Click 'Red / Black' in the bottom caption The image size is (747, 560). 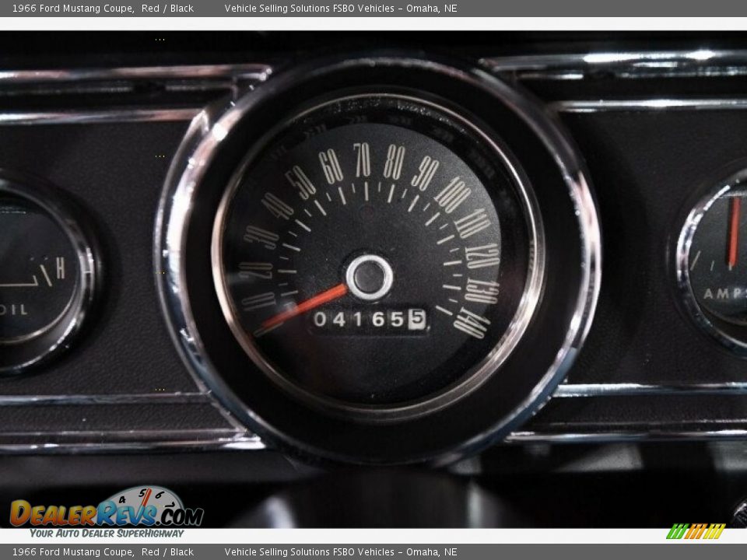coord(167,552)
